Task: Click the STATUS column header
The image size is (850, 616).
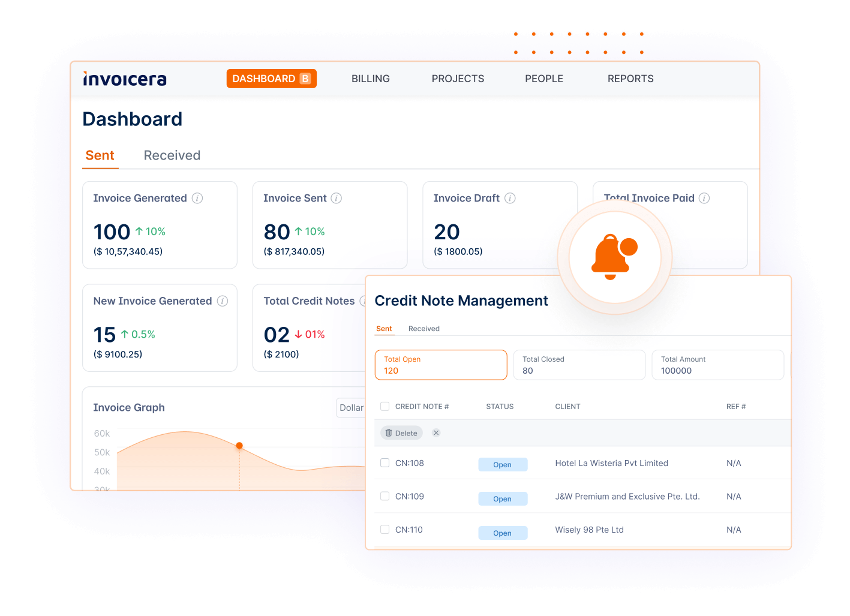Action: pyautogui.click(x=500, y=407)
